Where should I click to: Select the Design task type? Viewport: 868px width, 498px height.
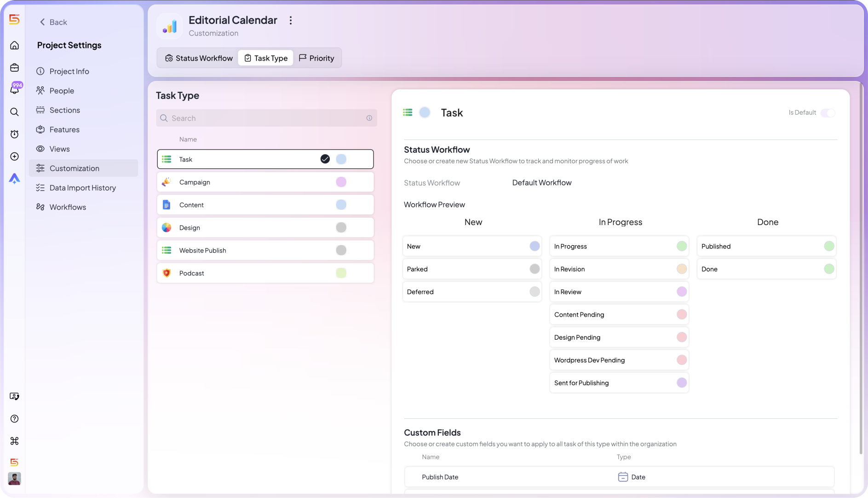coord(265,228)
